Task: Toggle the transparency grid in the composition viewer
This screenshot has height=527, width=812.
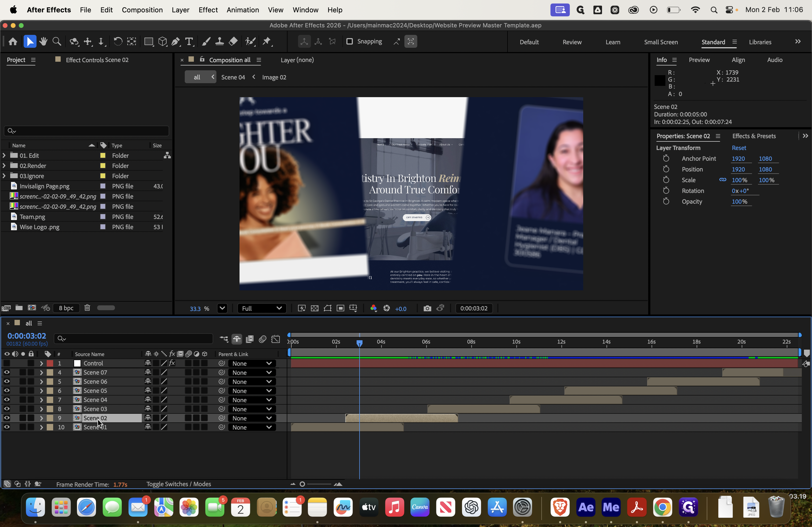Action: (314, 308)
